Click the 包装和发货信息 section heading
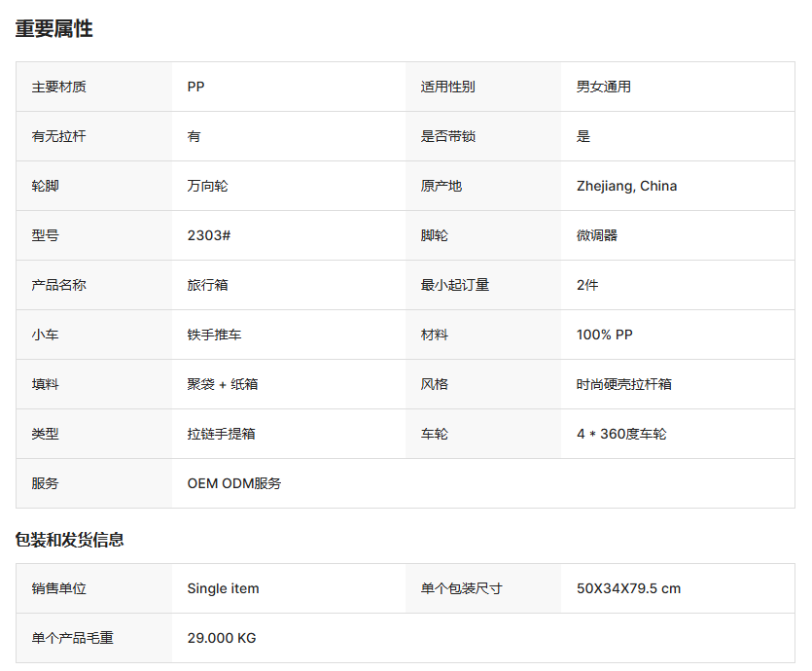812x671 pixels. pos(69,540)
